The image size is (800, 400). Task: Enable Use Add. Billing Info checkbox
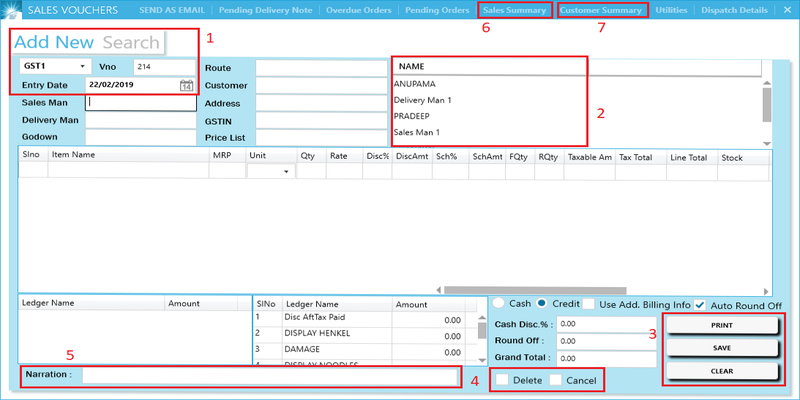click(590, 304)
